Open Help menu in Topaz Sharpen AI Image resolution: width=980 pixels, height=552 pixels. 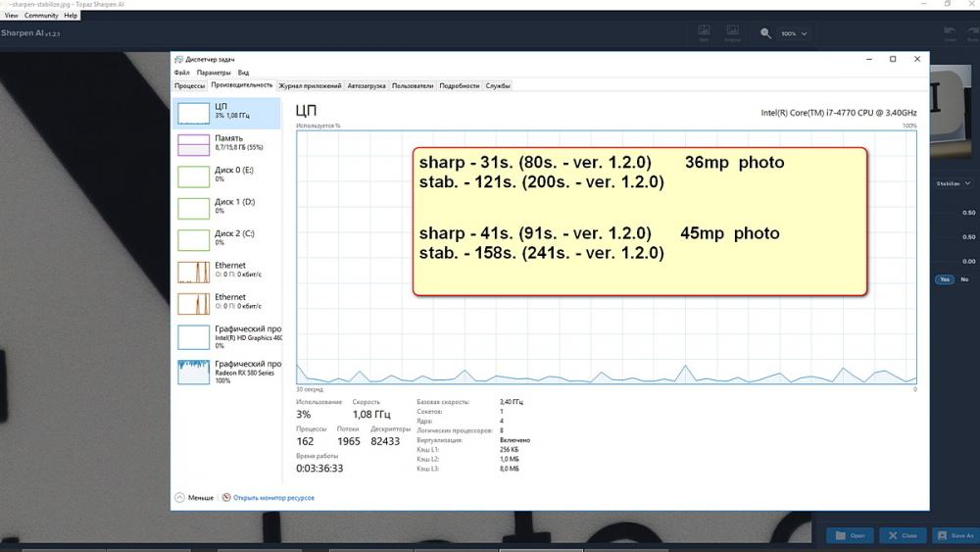[71, 15]
